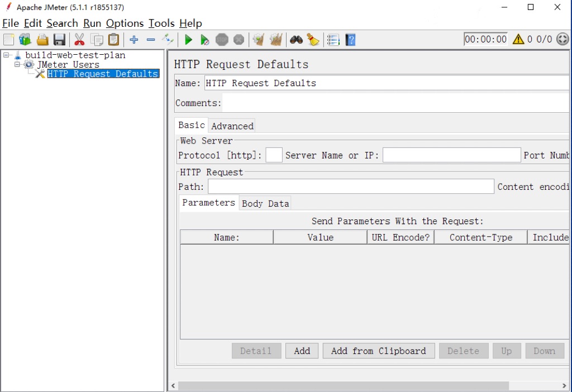This screenshot has width=572, height=392.
Task: Select HTTP Request Defaults tree item
Action: click(x=103, y=74)
